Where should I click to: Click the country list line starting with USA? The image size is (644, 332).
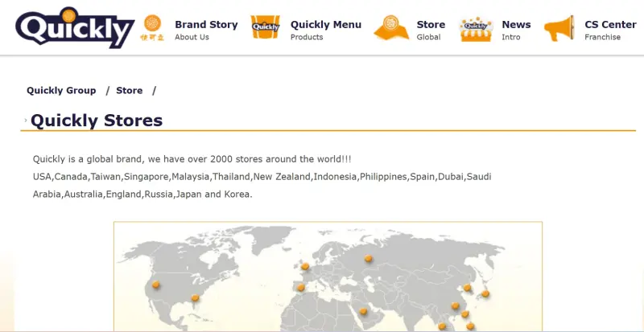click(262, 177)
